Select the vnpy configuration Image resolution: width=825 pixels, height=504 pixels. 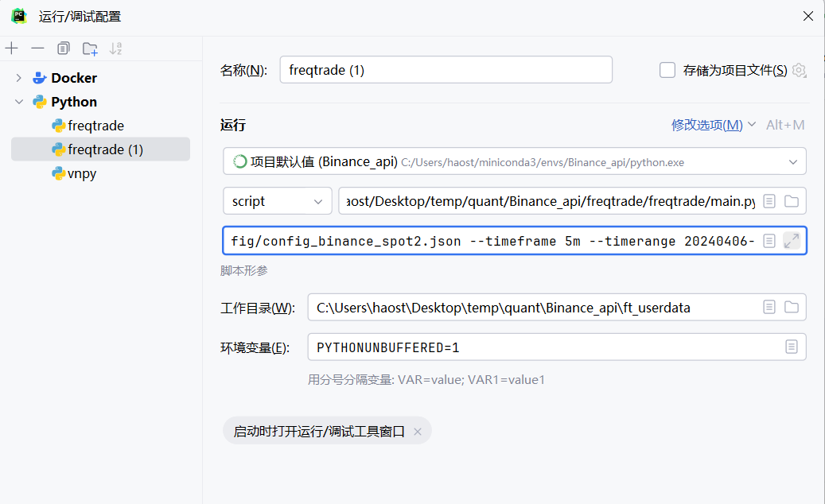click(82, 173)
